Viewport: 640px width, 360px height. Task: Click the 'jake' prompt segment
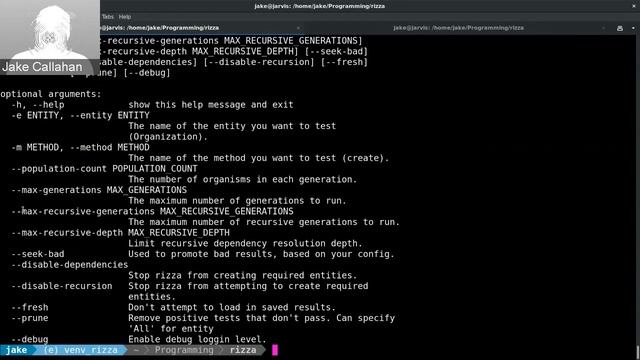click(x=16, y=350)
